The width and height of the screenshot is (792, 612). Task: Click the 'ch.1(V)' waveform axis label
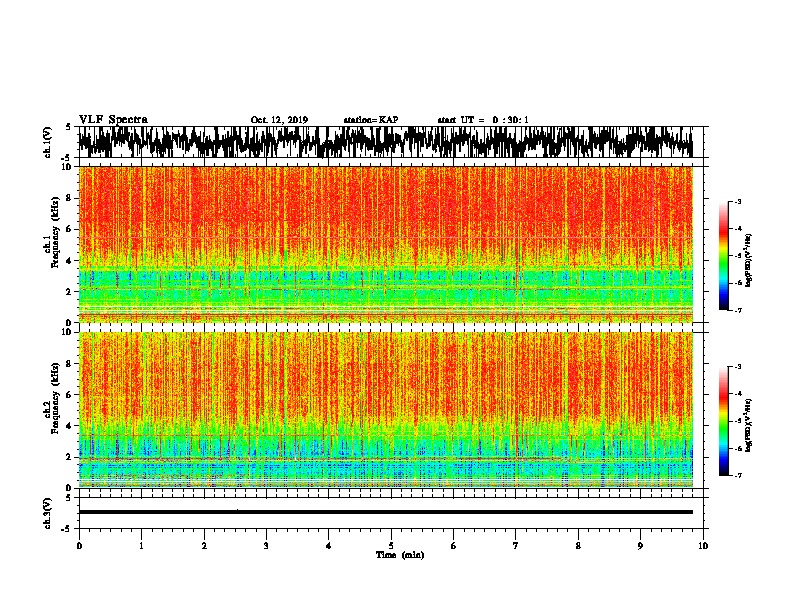[48, 142]
